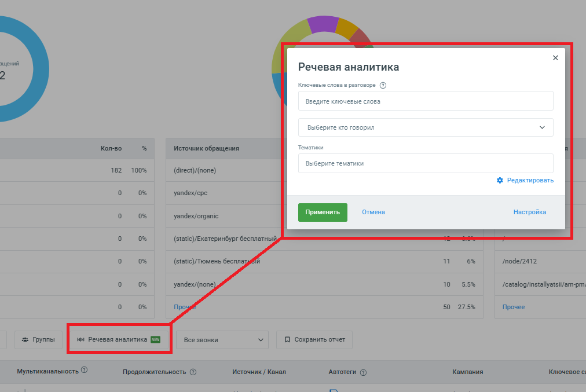Click the chevron arrow of Все звонки
The height and width of the screenshot is (392, 586).
pyautogui.click(x=261, y=340)
